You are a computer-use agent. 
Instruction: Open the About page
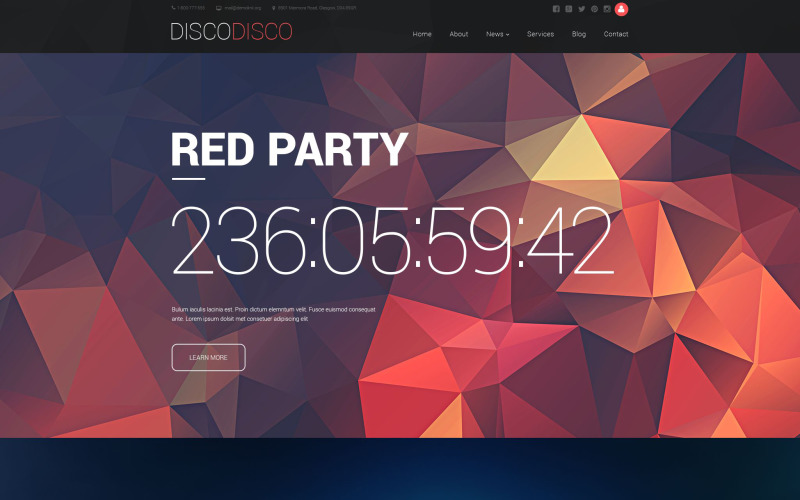pyautogui.click(x=458, y=34)
